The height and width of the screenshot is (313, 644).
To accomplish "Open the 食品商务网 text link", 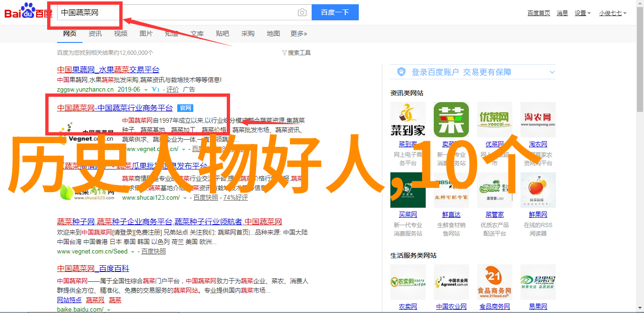I will tap(495, 307).
